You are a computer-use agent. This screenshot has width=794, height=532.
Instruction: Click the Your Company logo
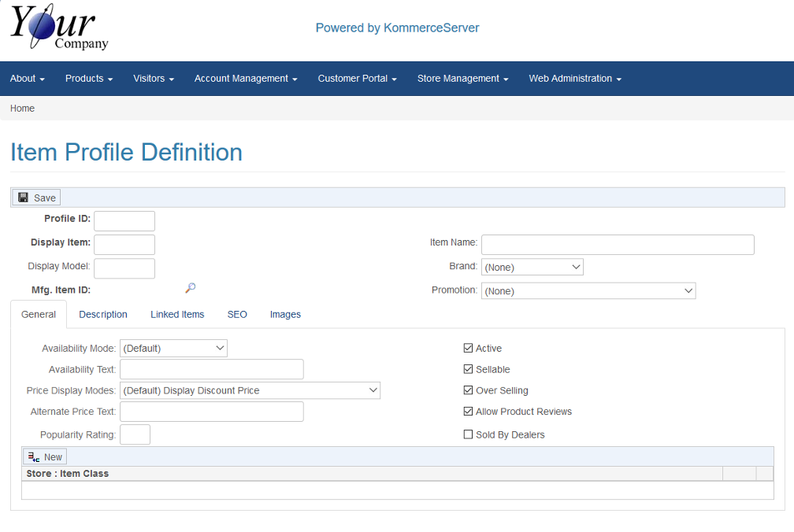(x=59, y=30)
